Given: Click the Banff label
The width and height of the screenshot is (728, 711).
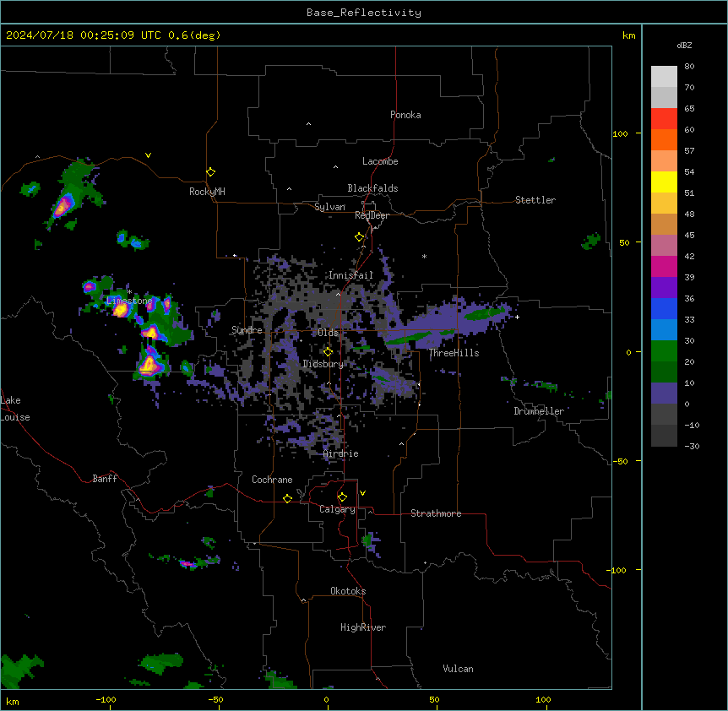Looking at the screenshot, I should point(105,479).
